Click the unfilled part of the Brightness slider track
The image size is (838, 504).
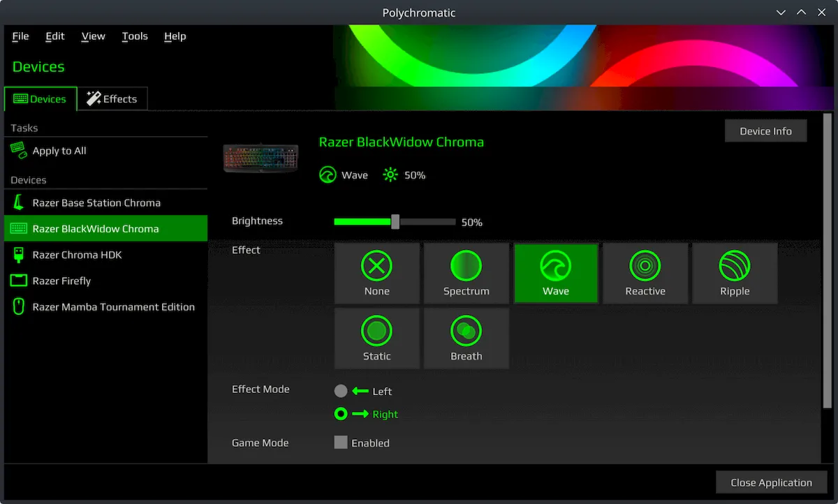tap(427, 221)
